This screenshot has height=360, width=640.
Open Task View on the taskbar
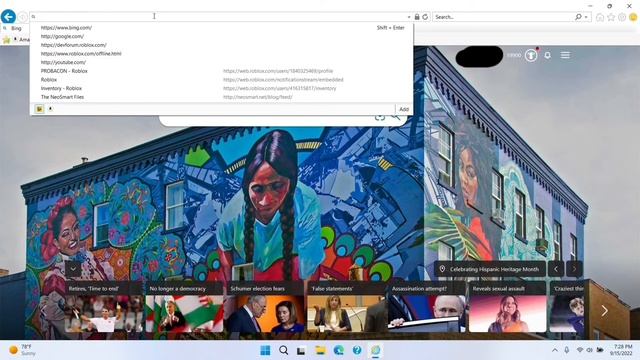click(x=301, y=351)
